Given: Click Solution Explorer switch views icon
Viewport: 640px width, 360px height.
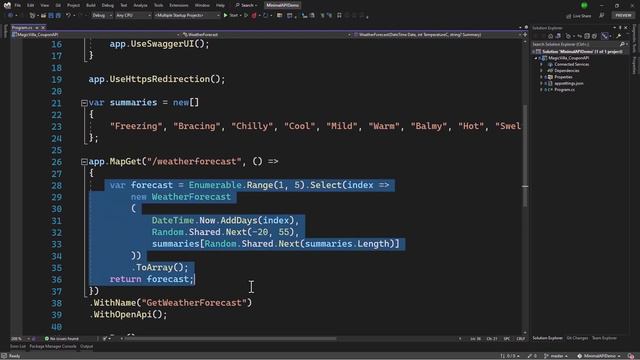Looking at the screenshot, I should click(558, 36).
